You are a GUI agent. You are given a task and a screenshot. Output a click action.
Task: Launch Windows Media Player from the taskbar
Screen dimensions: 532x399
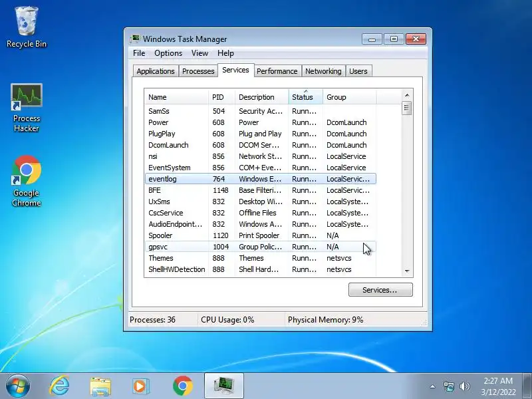coord(140,386)
